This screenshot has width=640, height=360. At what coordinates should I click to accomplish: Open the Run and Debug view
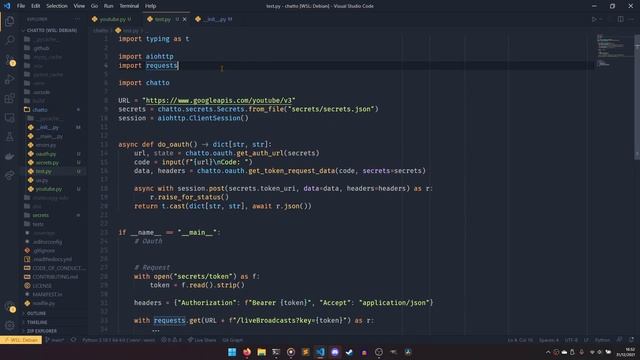coord(10,79)
